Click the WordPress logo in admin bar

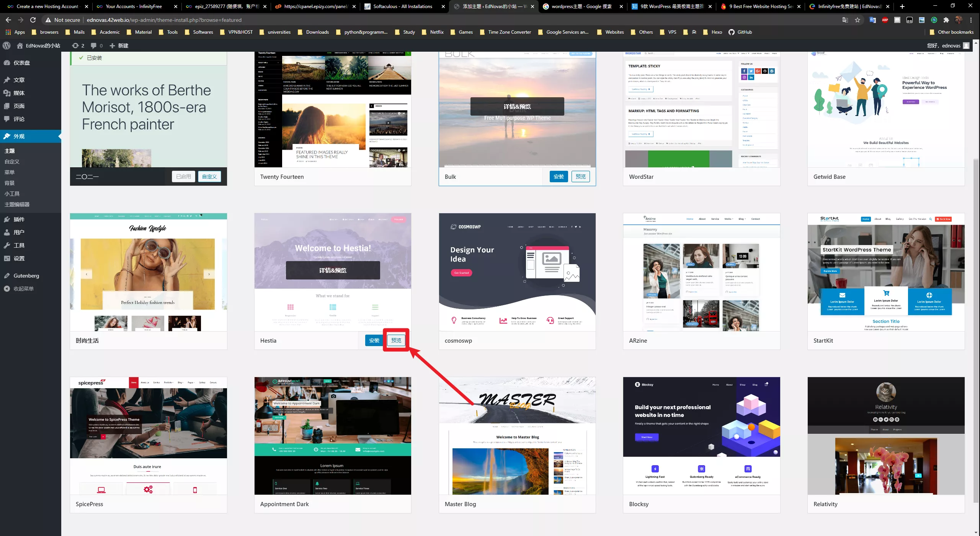(x=7, y=46)
